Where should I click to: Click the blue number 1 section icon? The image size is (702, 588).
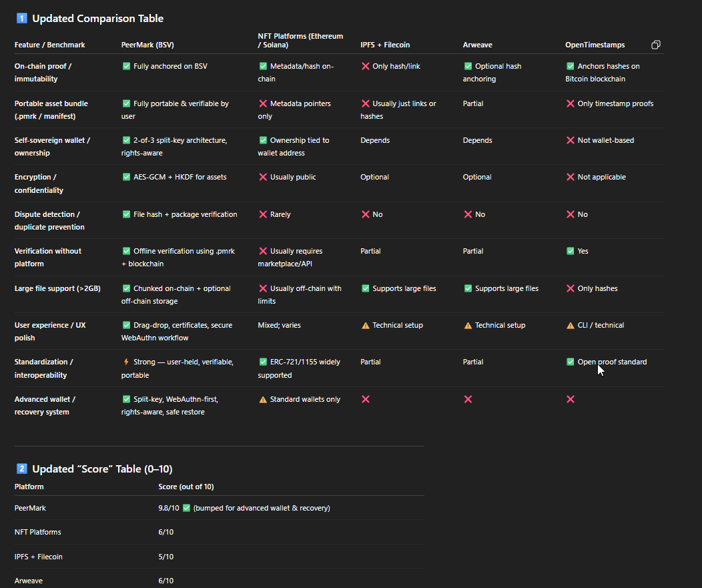21,19
